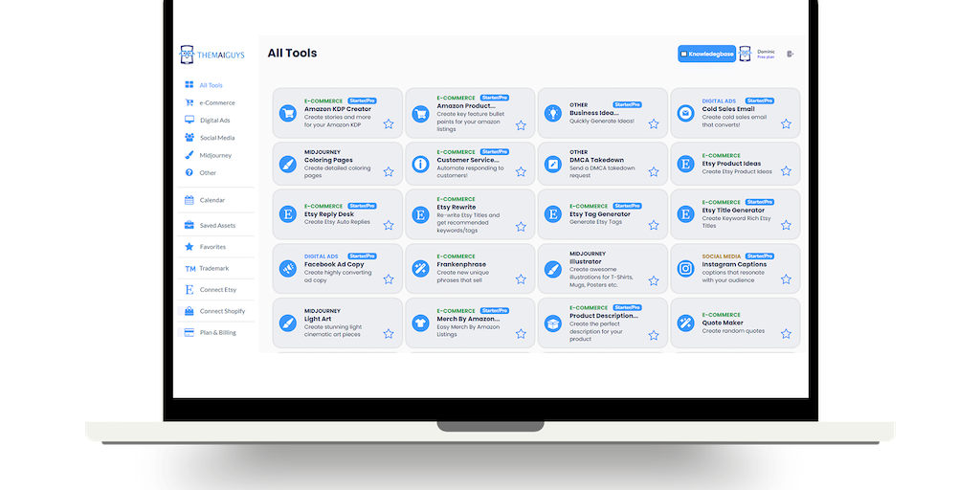Viewport: 980px width, 490px height.
Task: Click the Amazon Product card cart icon
Action: 420,113
